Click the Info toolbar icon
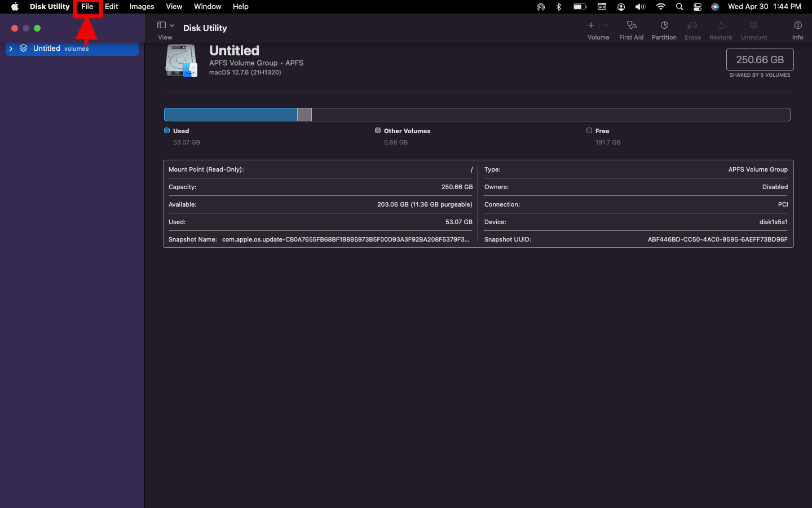This screenshot has width=812, height=508. (797, 25)
